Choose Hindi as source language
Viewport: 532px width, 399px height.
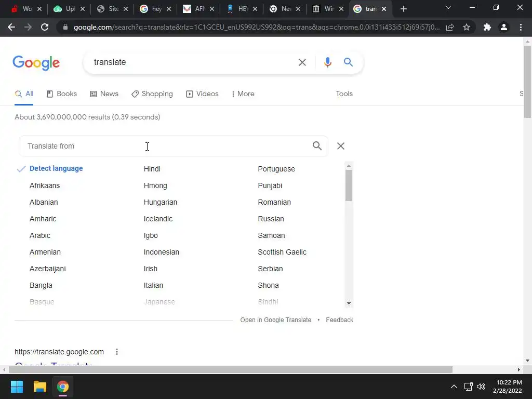click(152, 169)
